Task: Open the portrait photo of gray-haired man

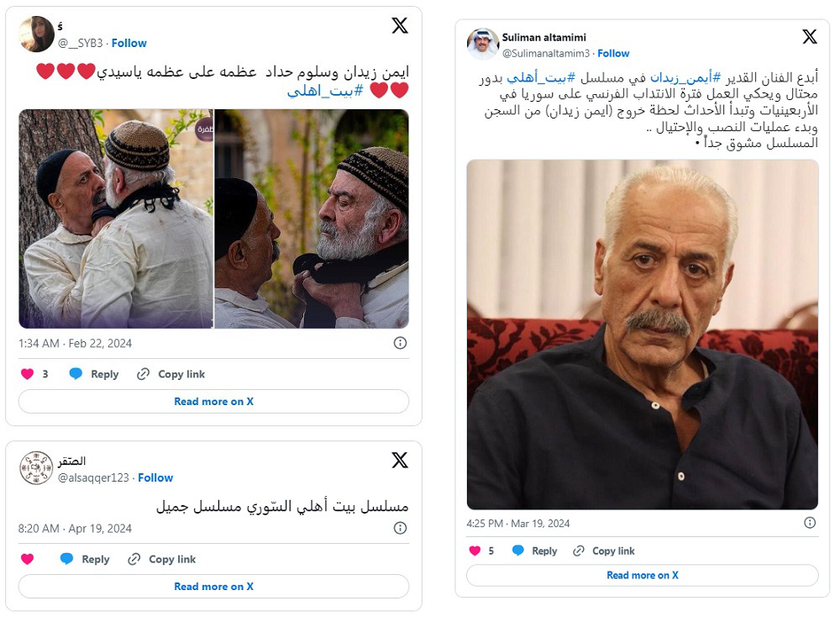Action: click(643, 335)
